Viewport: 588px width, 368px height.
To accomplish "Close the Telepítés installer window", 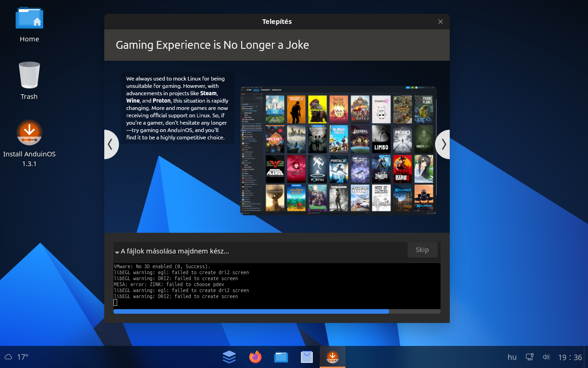I will click(441, 22).
